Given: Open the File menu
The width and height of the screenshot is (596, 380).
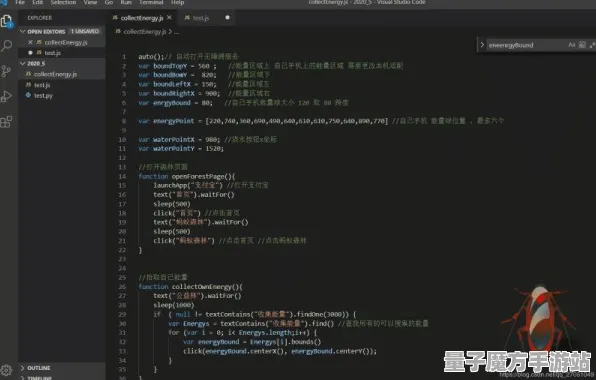Looking at the screenshot, I should [x=20, y=2].
